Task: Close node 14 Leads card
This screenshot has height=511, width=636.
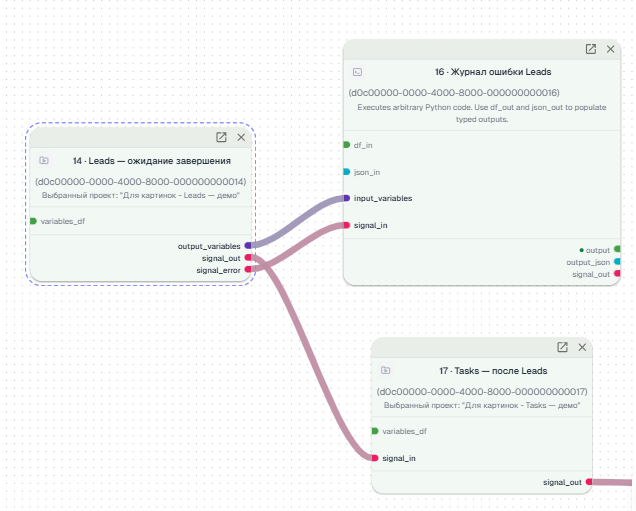Action: 241,137
